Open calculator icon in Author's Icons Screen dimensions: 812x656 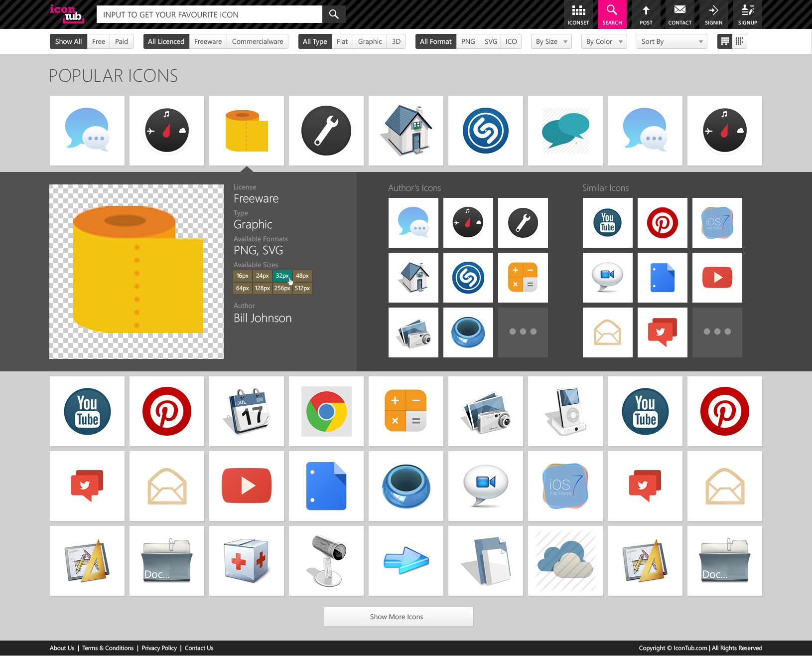click(x=523, y=278)
